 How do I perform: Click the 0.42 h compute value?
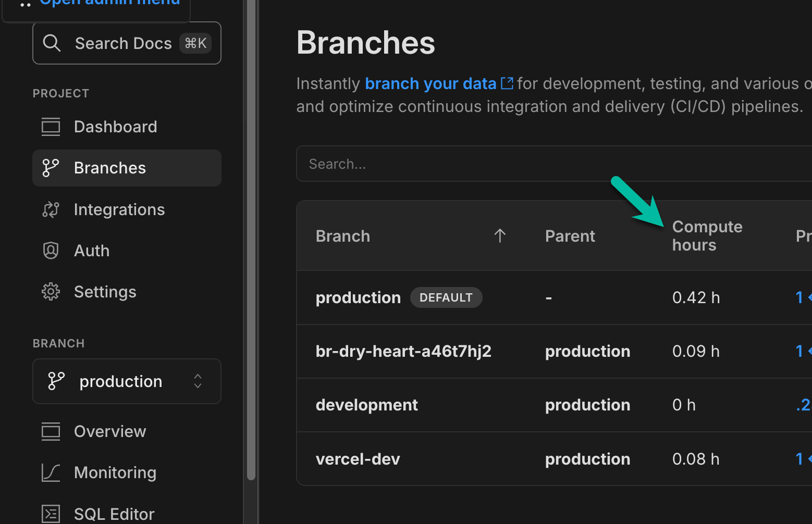click(x=696, y=297)
